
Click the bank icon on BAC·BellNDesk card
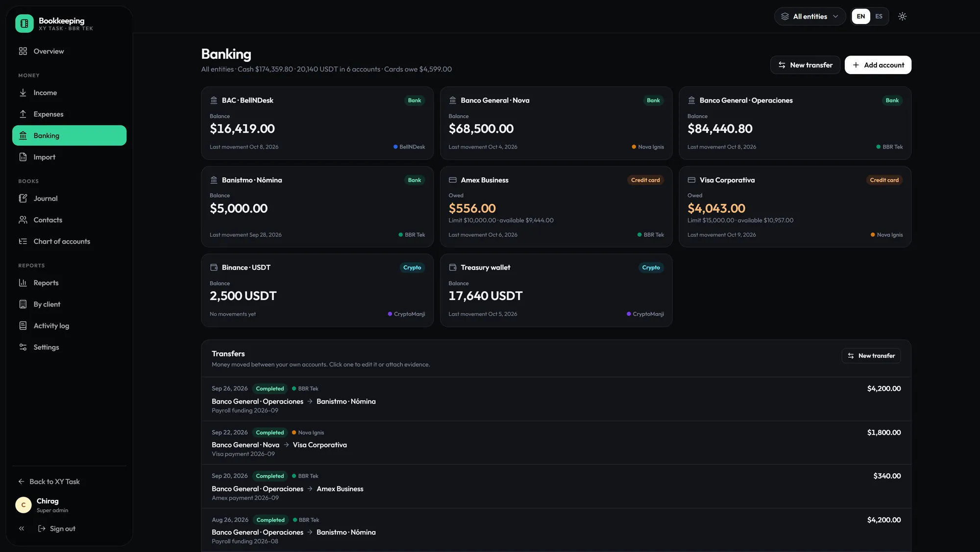coord(214,100)
